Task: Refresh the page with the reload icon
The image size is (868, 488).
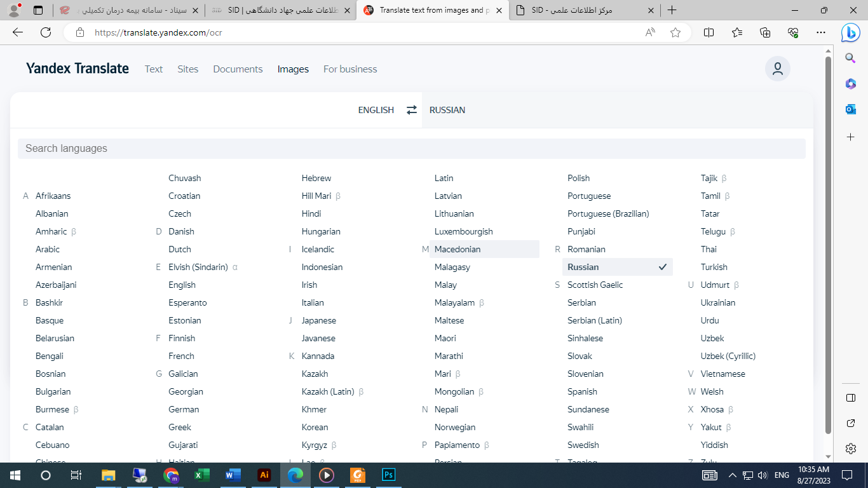Action: [x=46, y=32]
